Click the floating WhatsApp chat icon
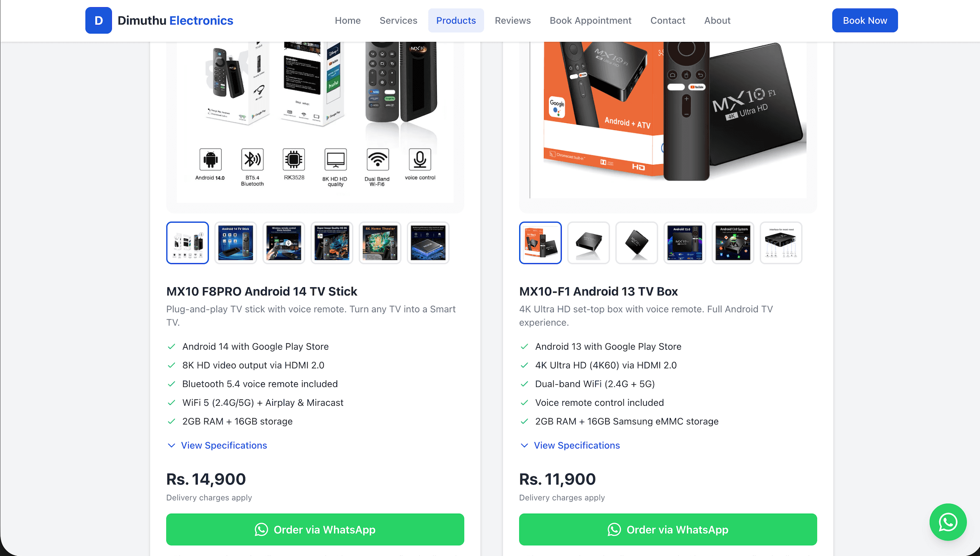This screenshot has height=556, width=980. tap(948, 522)
